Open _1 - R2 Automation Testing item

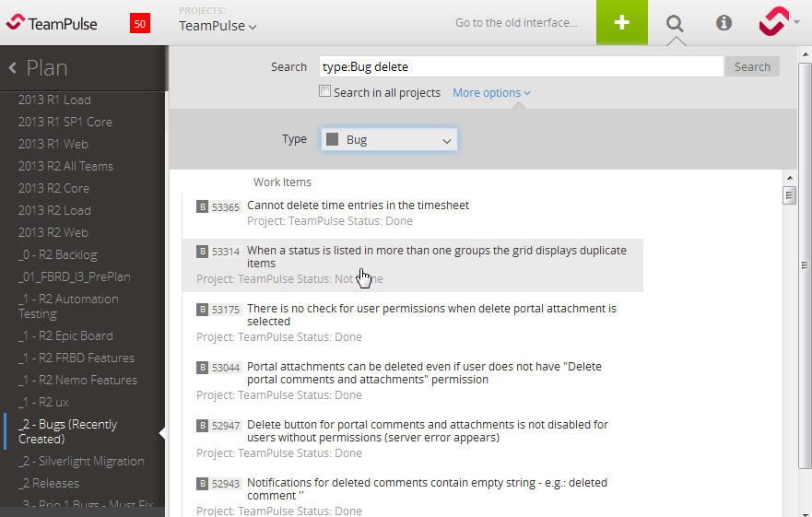coord(68,306)
